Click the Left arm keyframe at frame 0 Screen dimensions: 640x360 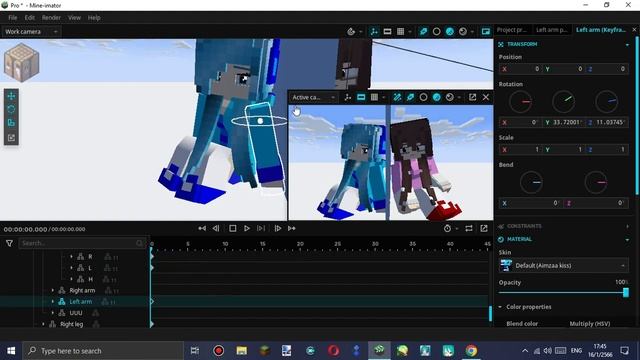(152, 302)
